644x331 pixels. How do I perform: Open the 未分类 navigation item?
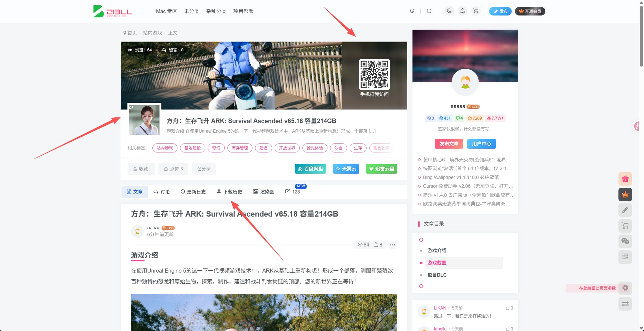(192, 11)
